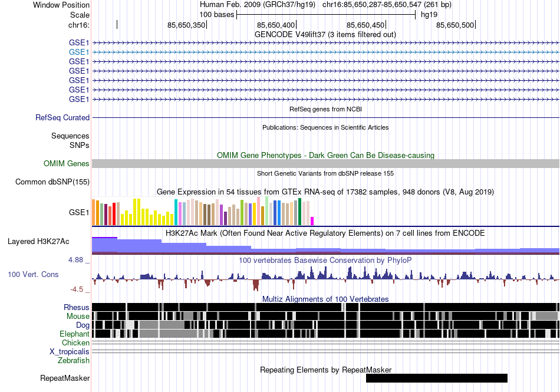This screenshot has width=560, height=392.
Task: Select the black RepeatMasker element block
Action: pyautogui.click(x=437, y=378)
